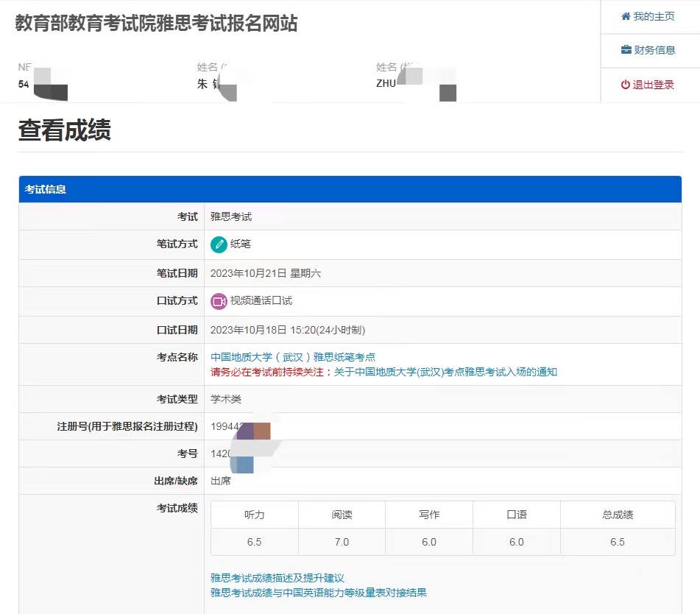This screenshot has width=700, height=614.
Task: Select the 阅读 score cell 7.0
Action: click(342, 542)
